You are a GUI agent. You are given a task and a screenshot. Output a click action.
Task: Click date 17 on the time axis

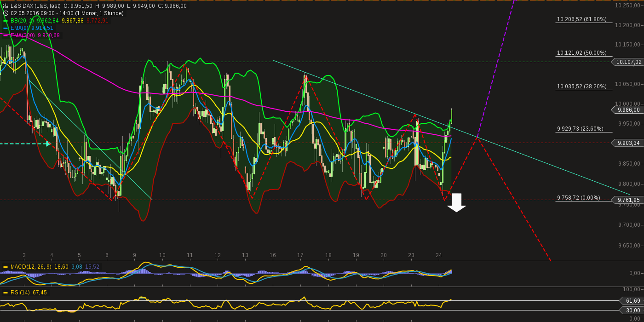300,255
